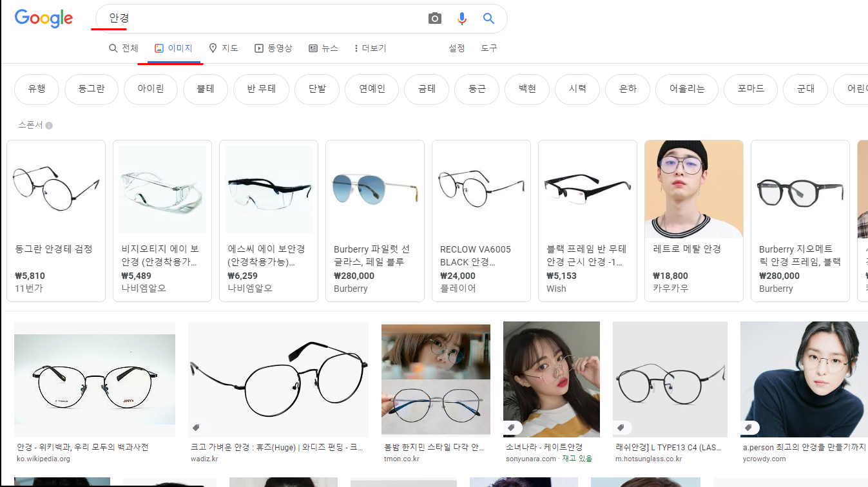Click the 11번가 seller name

coord(28,289)
